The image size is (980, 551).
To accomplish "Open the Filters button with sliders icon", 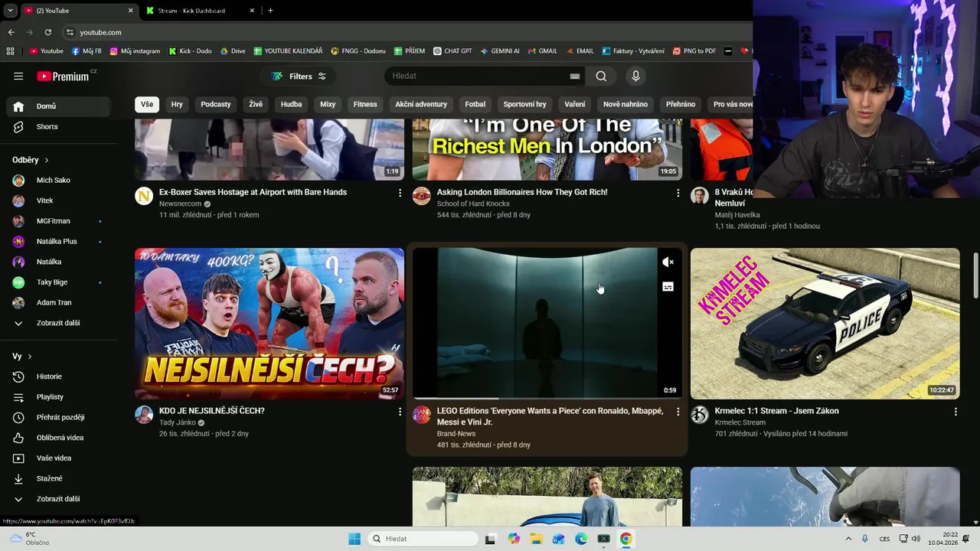I will point(299,76).
